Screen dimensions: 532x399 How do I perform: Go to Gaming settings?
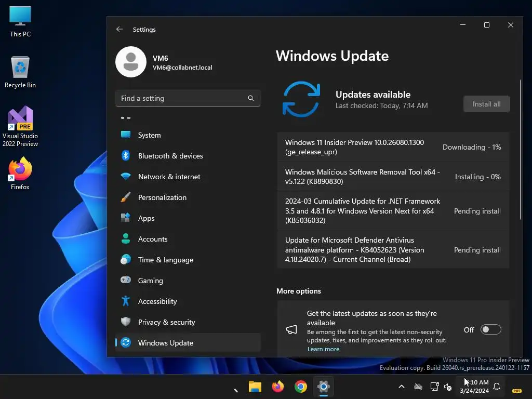coord(188,280)
